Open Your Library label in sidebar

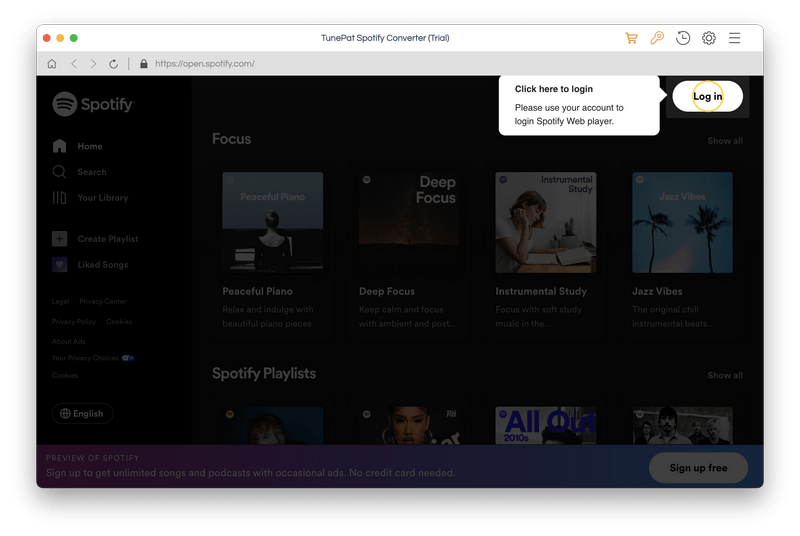[x=103, y=198]
